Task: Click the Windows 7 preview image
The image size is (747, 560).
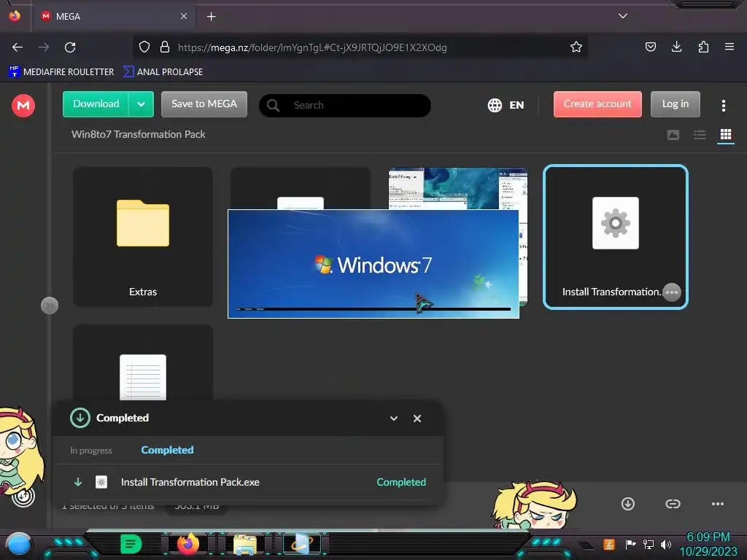Action: 373,264
